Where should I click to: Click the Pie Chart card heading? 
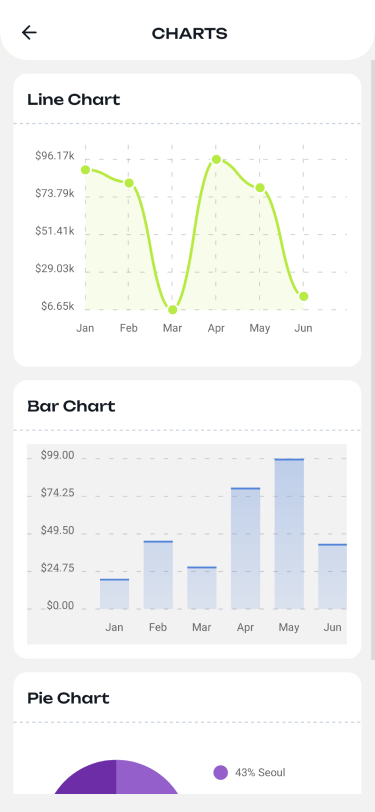68,698
